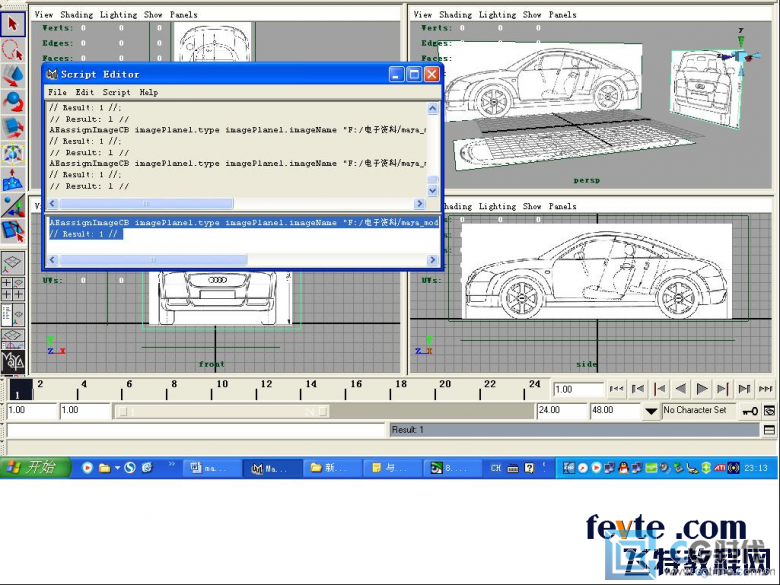Activate the Universal Manipulator tool
Screen dimensions: 780x585
pyautogui.click(x=13, y=153)
